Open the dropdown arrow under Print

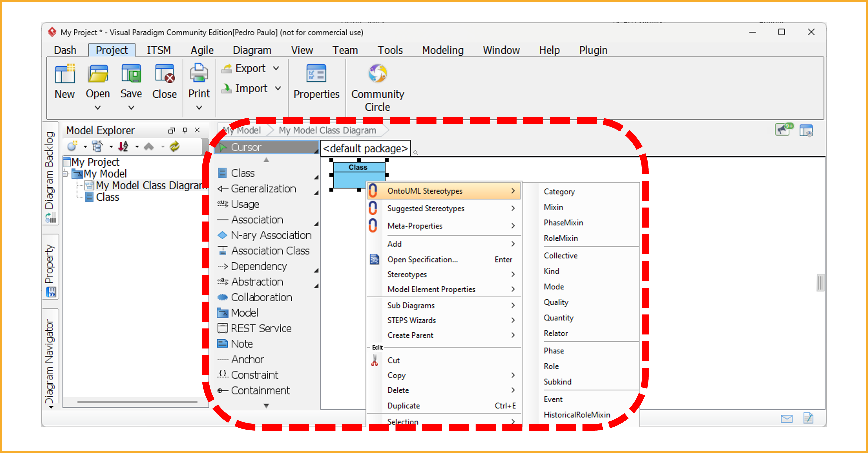[199, 108]
